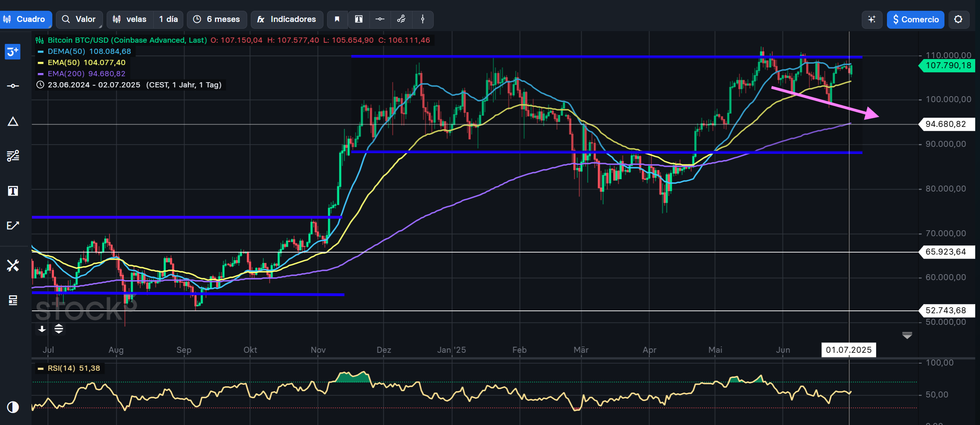Image resolution: width=980 pixels, height=425 pixels.
Task: Click the sparkle AI icon
Action: 872,20
